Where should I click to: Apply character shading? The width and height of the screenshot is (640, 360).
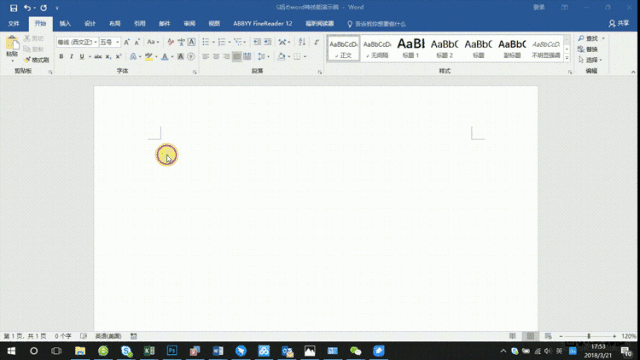point(180,57)
